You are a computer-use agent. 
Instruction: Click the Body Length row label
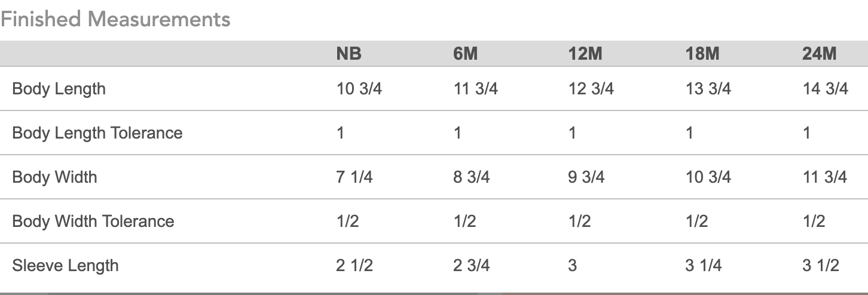click(x=59, y=89)
